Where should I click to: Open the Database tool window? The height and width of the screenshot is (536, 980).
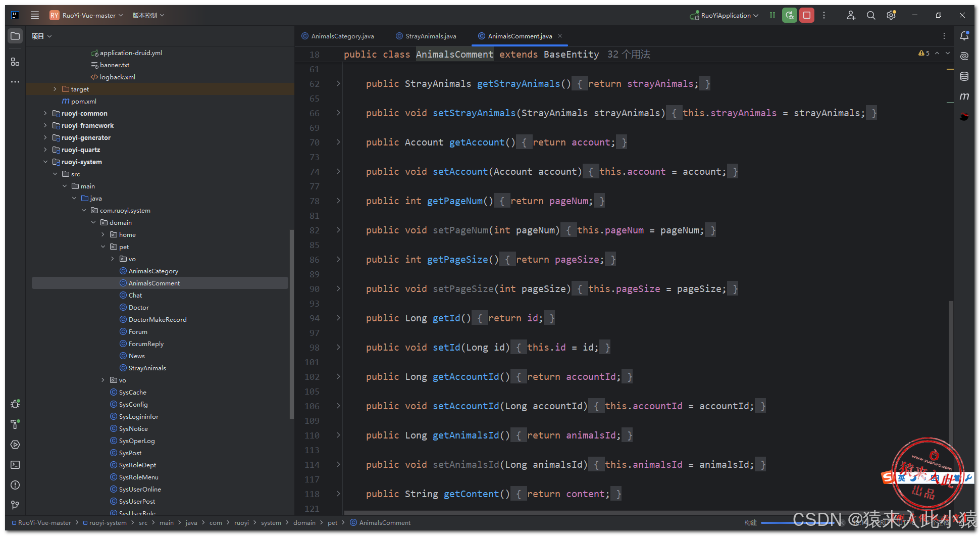(x=964, y=76)
